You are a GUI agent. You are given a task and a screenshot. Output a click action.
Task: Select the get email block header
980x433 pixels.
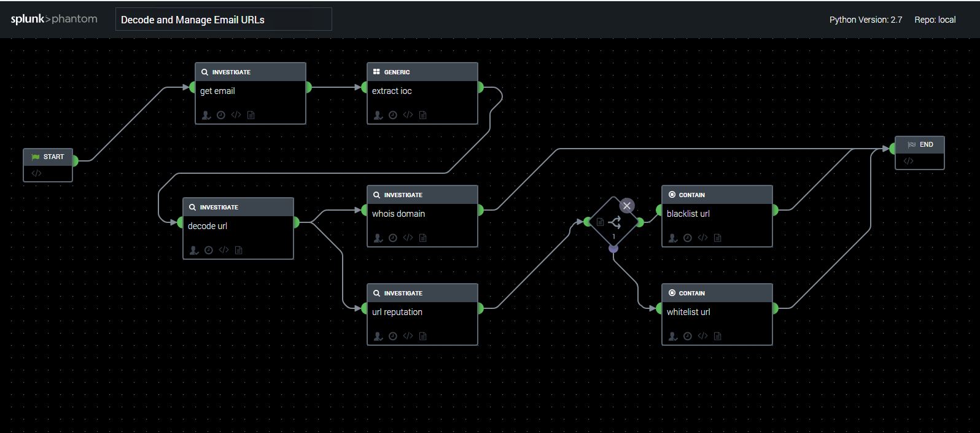[x=251, y=72]
